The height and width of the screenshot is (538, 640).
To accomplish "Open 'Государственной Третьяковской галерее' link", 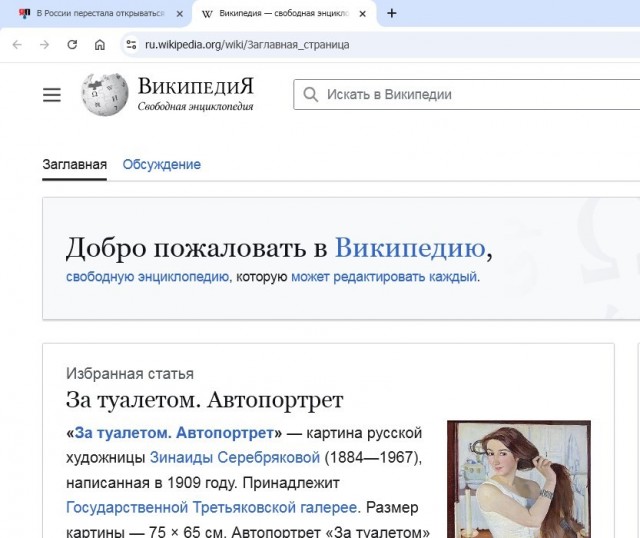I will (x=212, y=507).
